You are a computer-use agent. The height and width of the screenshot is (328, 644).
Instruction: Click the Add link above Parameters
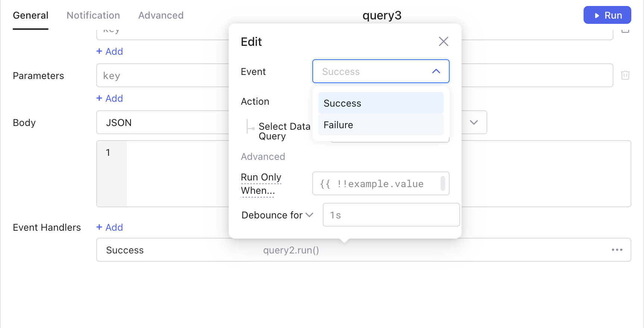click(110, 51)
